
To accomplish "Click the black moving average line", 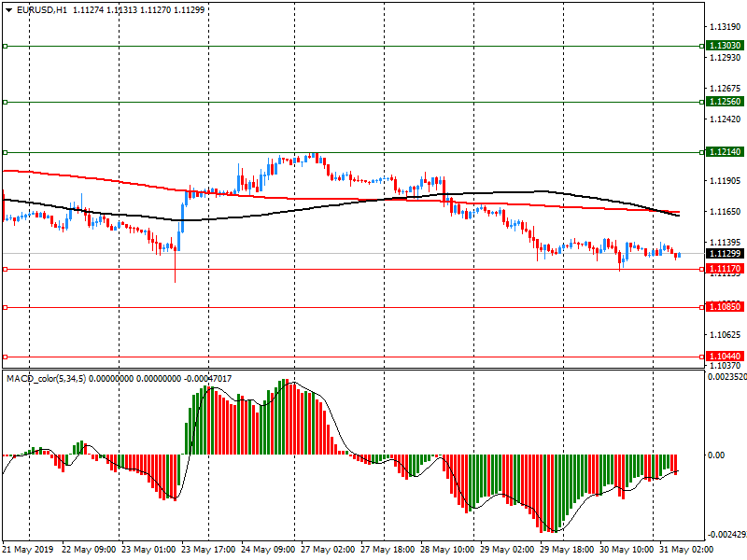I will pyautogui.click(x=280, y=212).
